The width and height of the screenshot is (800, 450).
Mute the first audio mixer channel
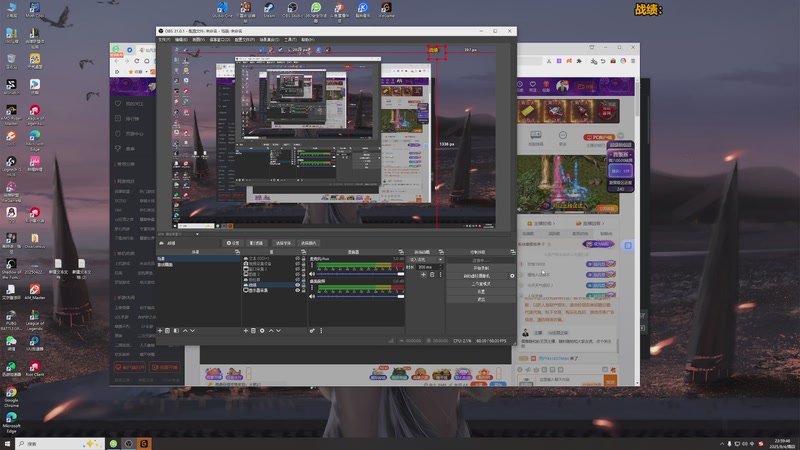coord(312,274)
